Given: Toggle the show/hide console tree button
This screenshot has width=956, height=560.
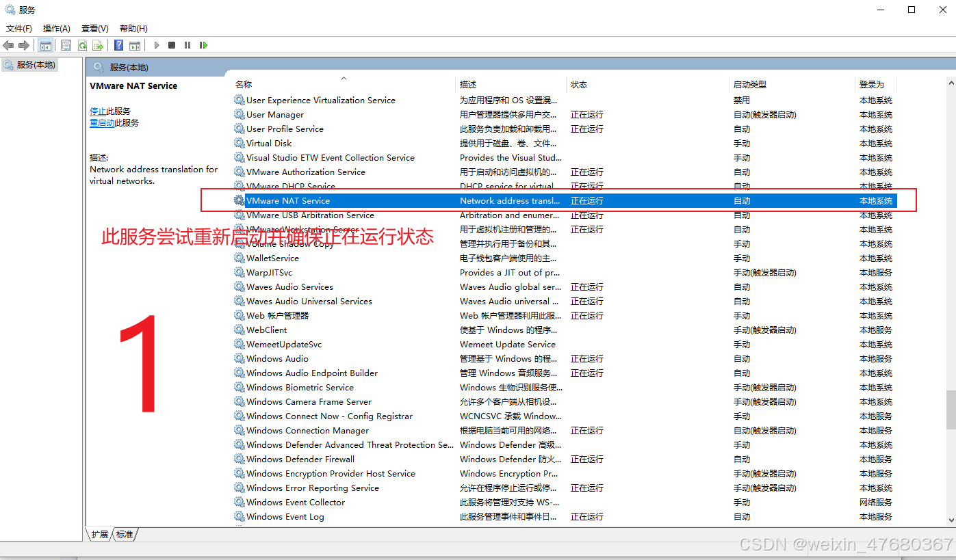Looking at the screenshot, I should coord(46,45).
